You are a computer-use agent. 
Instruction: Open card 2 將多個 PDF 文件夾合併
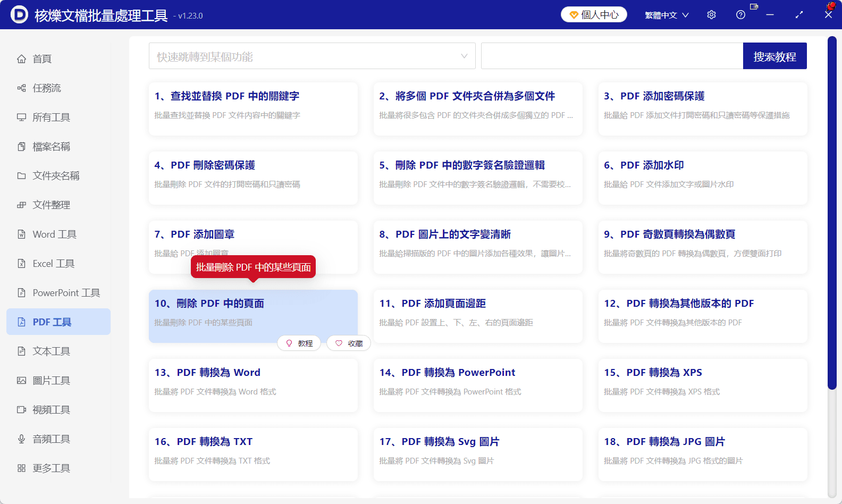pos(478,109)
